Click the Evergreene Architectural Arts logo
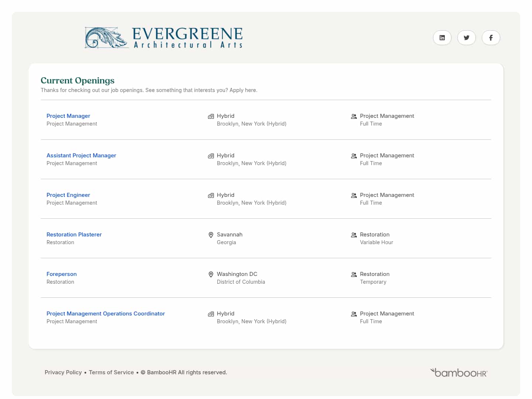The height and width of the screenshot is (399, 532). coord(164,37)
